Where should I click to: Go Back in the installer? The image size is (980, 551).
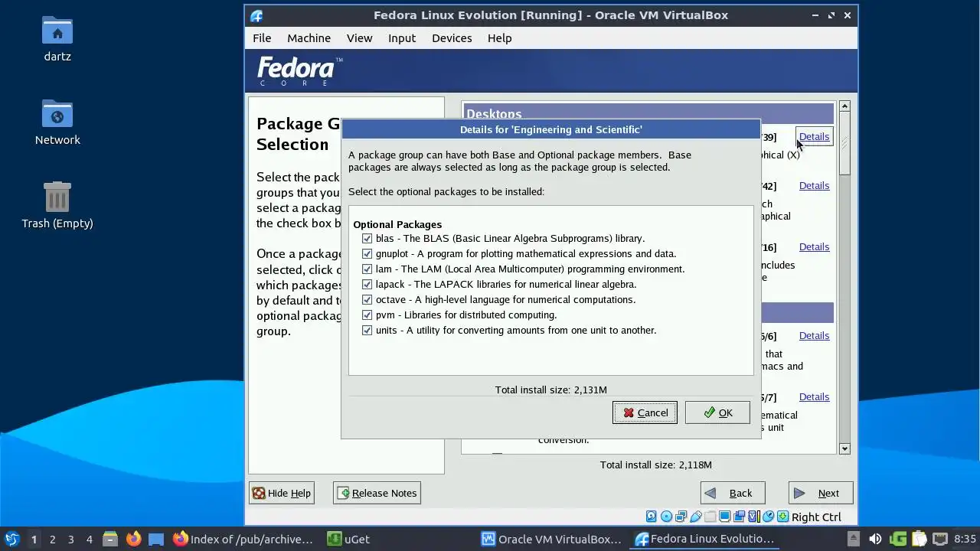point(732,493)
